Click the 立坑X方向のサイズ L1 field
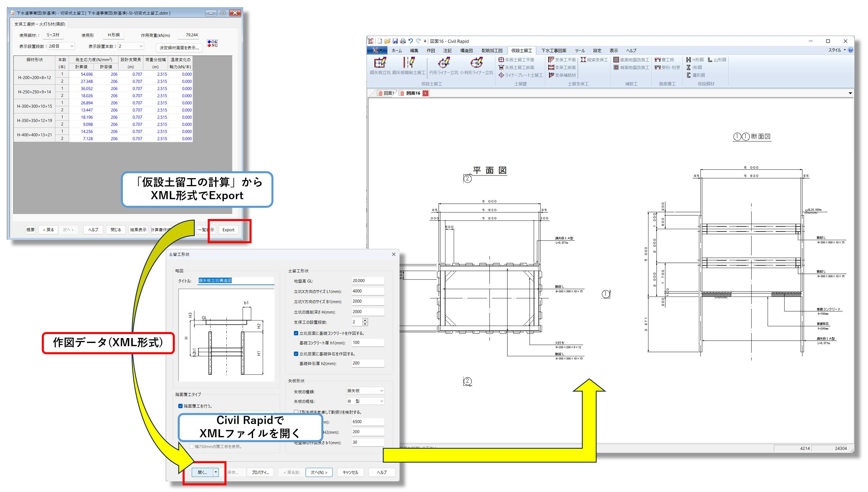 (368, 291)
